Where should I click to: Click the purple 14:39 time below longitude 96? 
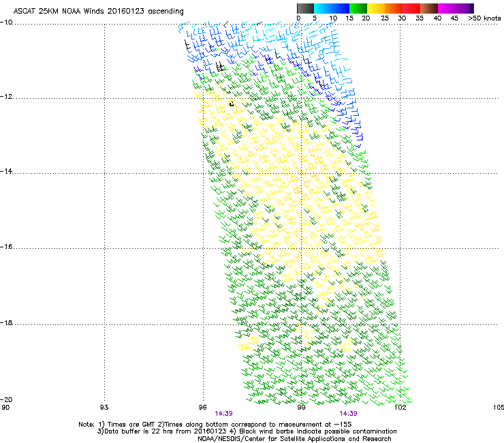[223, 414]
